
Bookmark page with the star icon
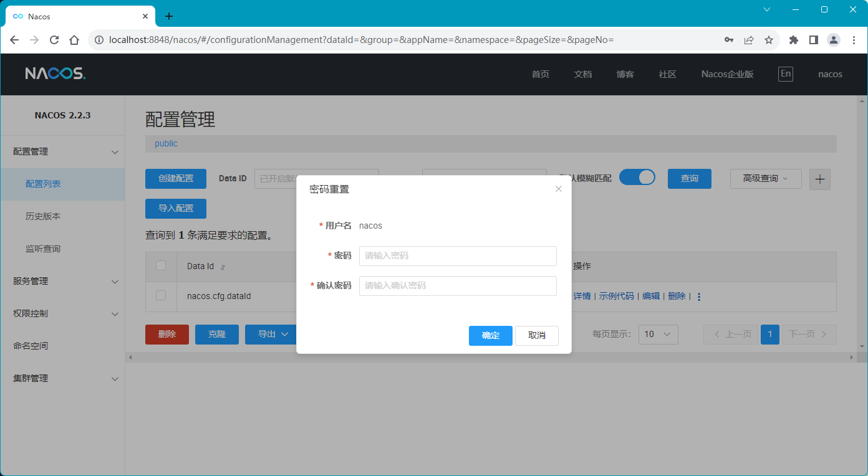[x=769, y=40]
